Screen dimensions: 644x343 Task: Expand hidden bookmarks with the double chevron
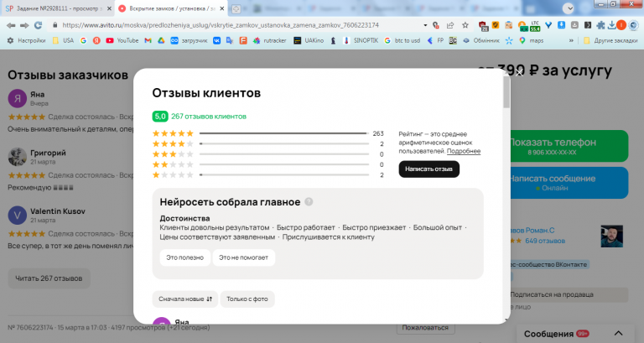coord(571,40)
